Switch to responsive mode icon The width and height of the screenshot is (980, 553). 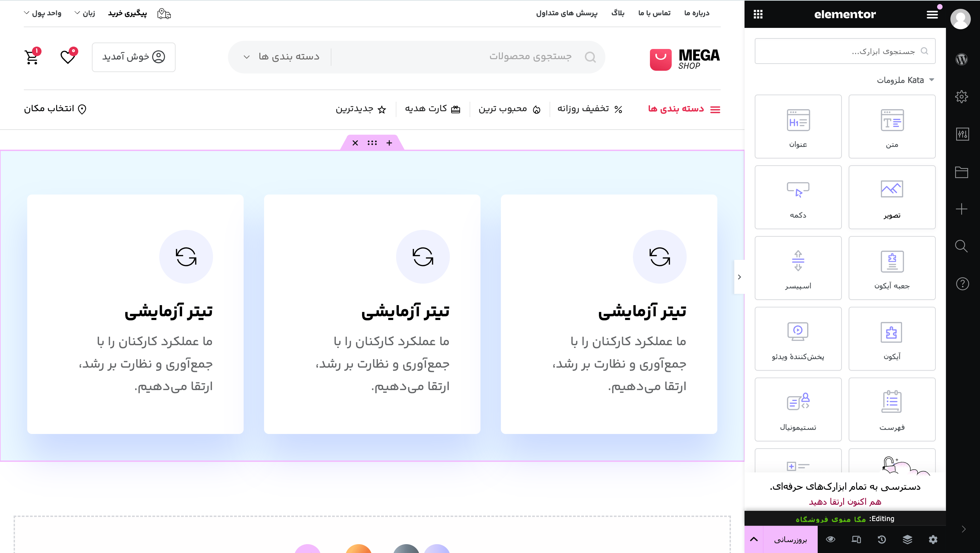click(x=856, y=539)
